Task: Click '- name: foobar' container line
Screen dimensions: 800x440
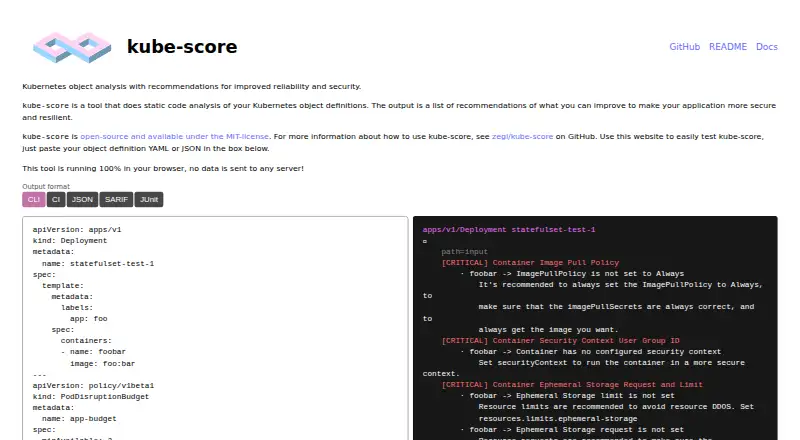Action: pos(93,352)
